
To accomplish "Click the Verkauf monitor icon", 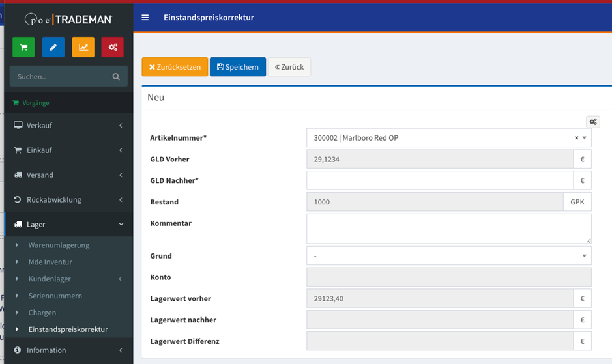I will pos(18,125).
